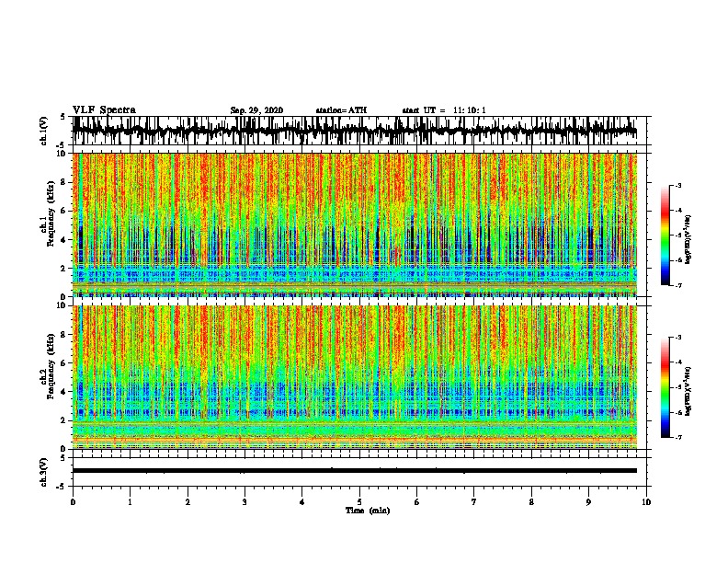Click the "1" tick on the time axis
The width and height of the screenshot is (728, 563).
(x=130, y=502)
